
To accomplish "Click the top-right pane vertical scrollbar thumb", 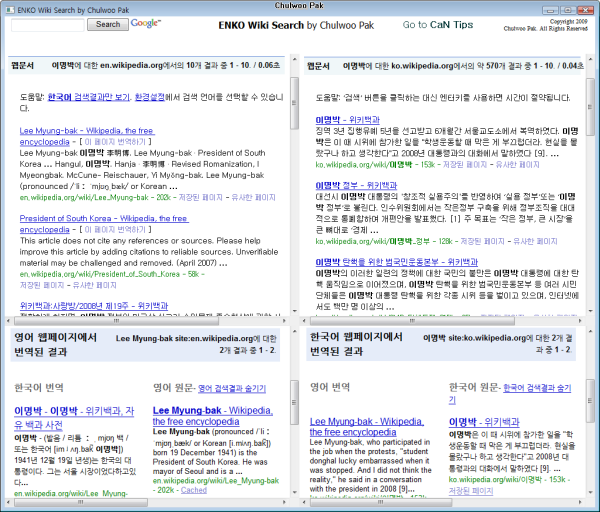I will [590, 106].
